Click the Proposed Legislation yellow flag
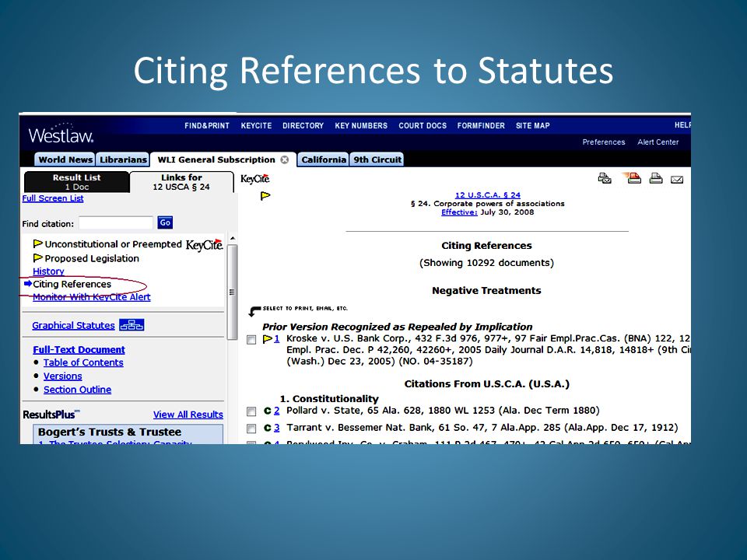 [x=37, y=258]
